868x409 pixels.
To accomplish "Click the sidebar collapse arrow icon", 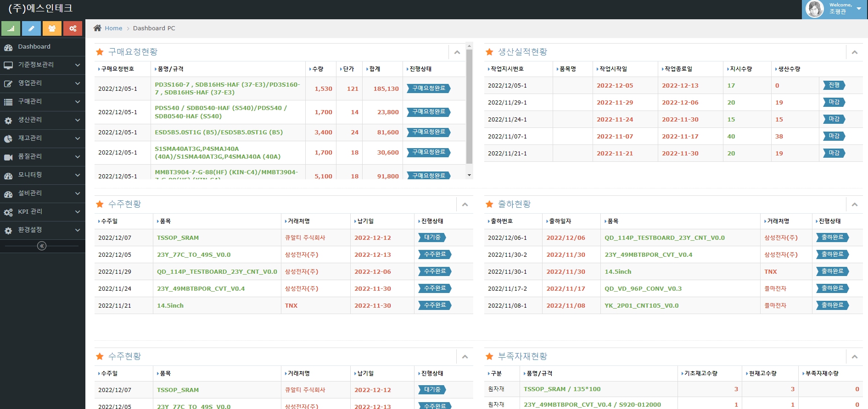I will point(42,246).
